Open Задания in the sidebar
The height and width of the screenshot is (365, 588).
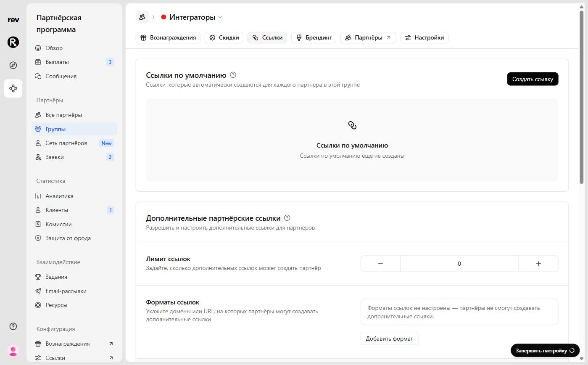point(74,277)
